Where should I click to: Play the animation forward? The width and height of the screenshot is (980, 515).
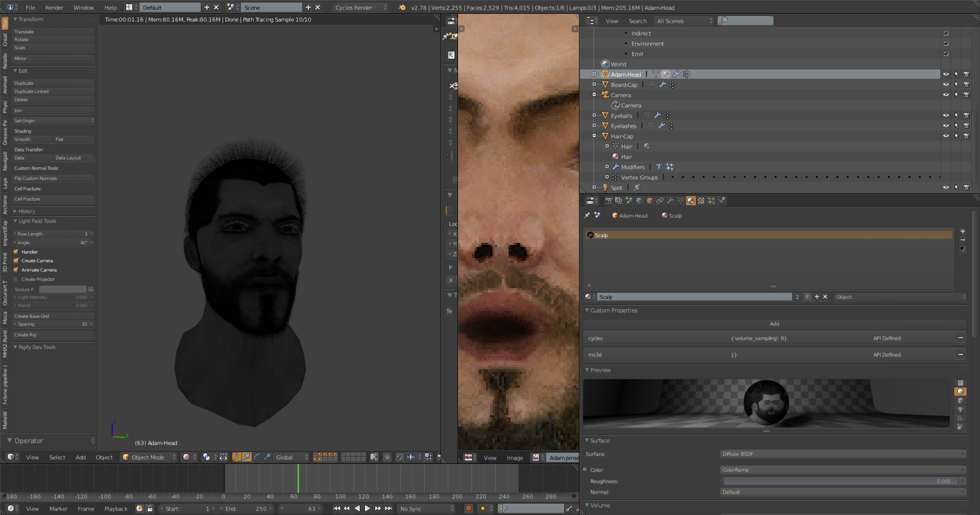[x=367, y=508]
